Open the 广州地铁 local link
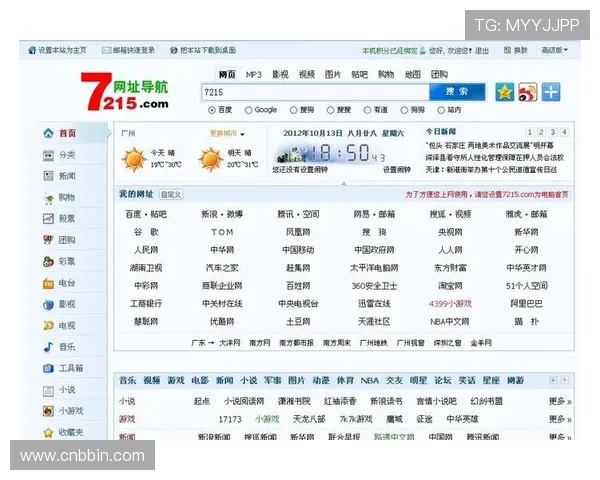Viewport: 600px width, 480px height. click(x=373, y=343)
